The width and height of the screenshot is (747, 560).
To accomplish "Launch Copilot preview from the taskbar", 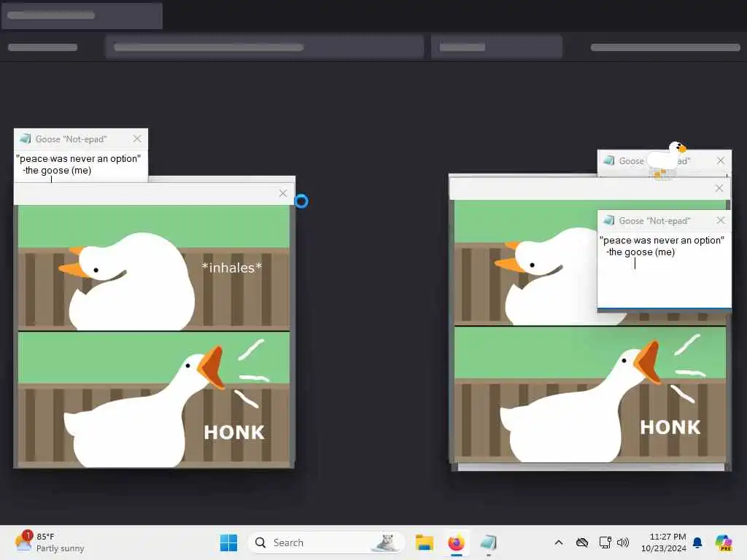I will [x=724, y=542].
